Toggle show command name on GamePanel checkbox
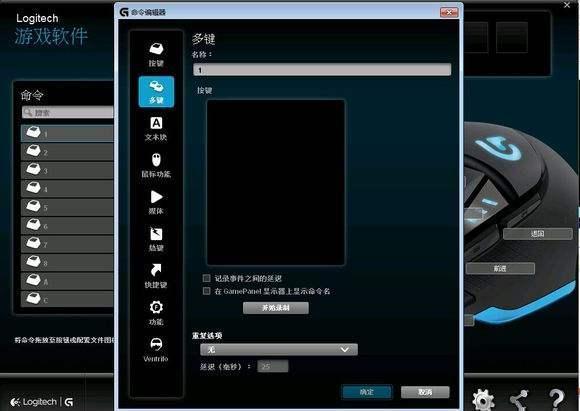This screenshot has height=411, width=580. pos(207,291)
